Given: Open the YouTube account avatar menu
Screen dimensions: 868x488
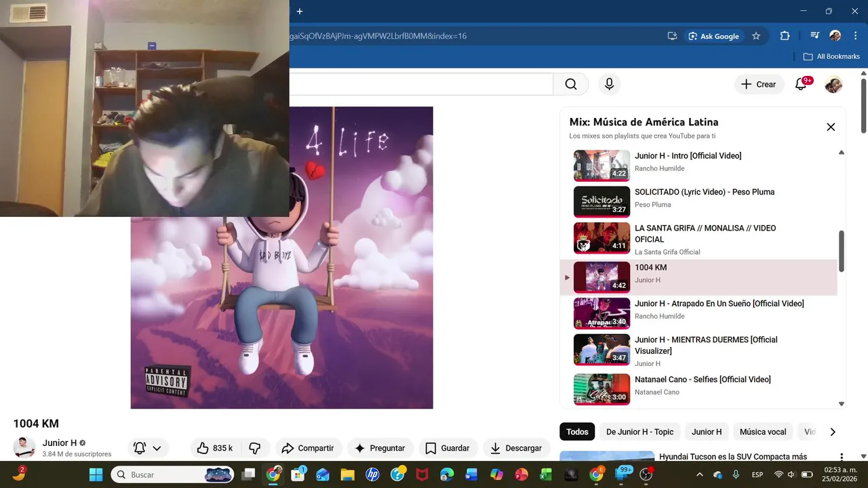Looking at the screenshot, I should pos(833,85).
